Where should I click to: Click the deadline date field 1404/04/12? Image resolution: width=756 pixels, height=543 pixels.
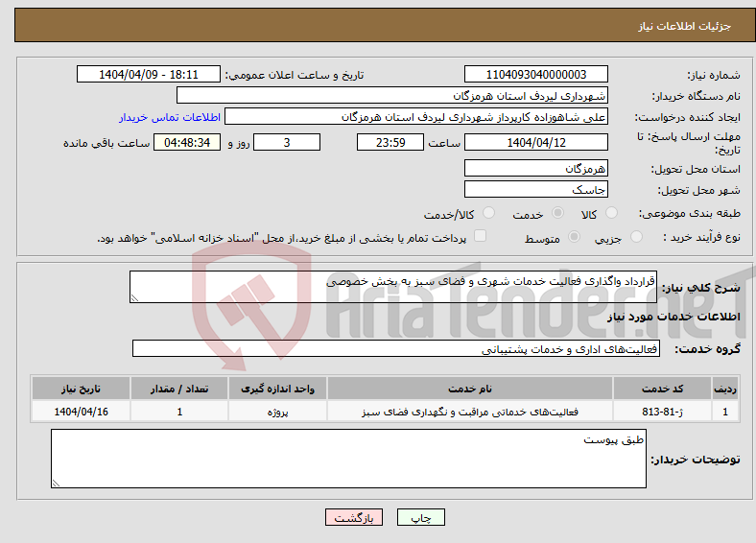pos(535,142)
